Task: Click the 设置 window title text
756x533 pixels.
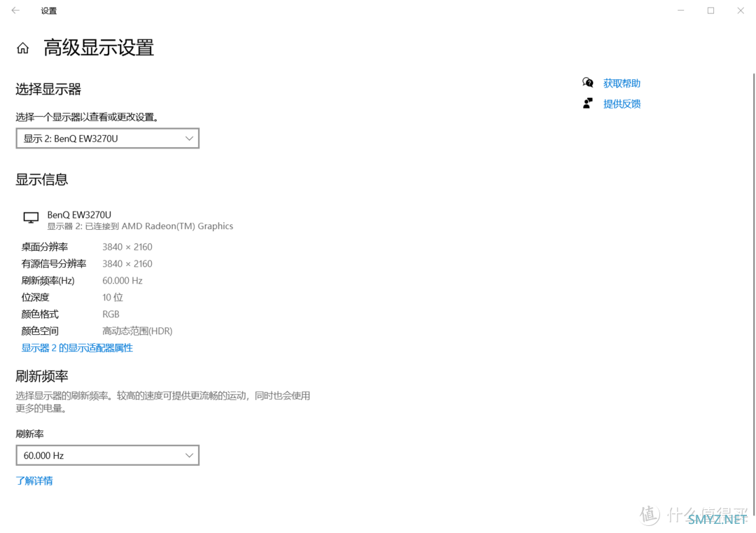Action: pyautogui.click(x=49, y=11)
